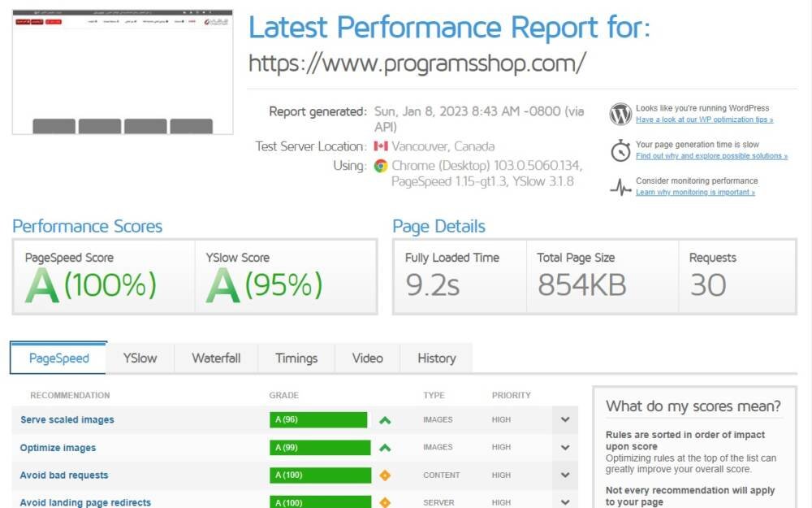This screenshot has height=508, width=812.
Task: Click 'Learn why monitoring is important' link
Action: pos(695,193)
